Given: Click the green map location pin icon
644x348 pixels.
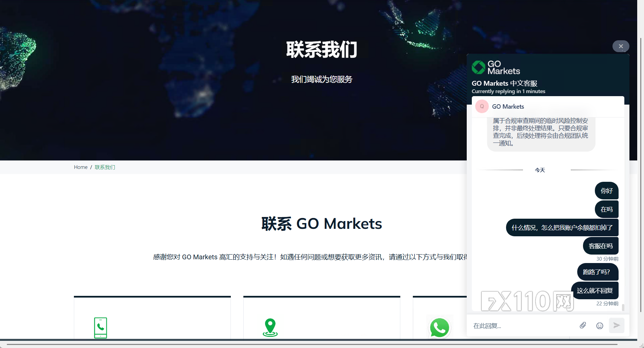Looking at the screenshot, I should (x=270, y=327).
